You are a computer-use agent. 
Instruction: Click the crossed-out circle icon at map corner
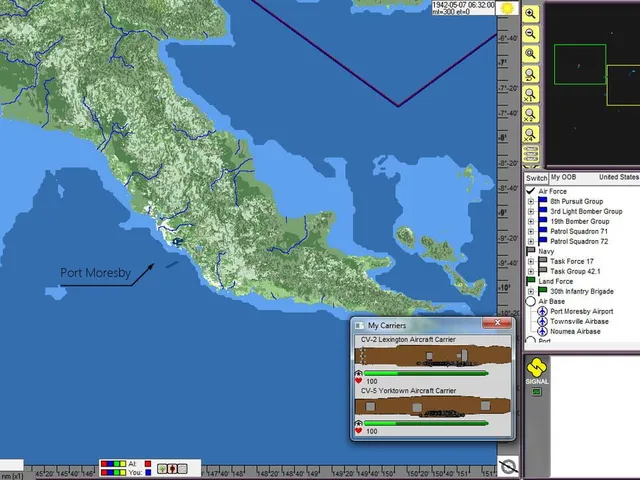tap(508, 466)
